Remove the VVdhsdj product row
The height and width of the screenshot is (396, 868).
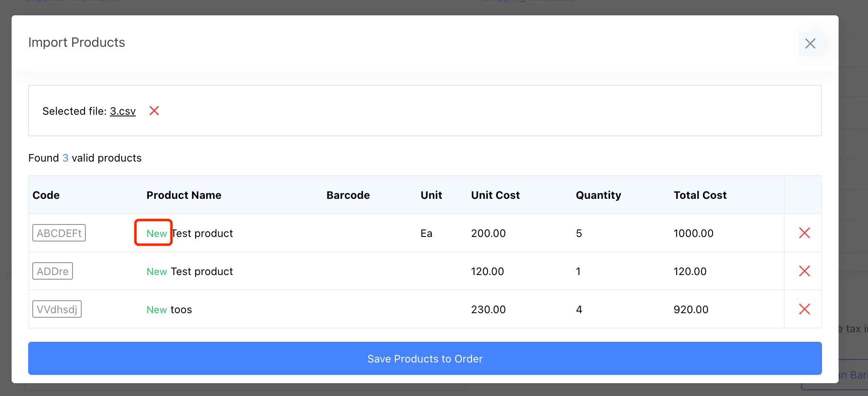[804, 309]
